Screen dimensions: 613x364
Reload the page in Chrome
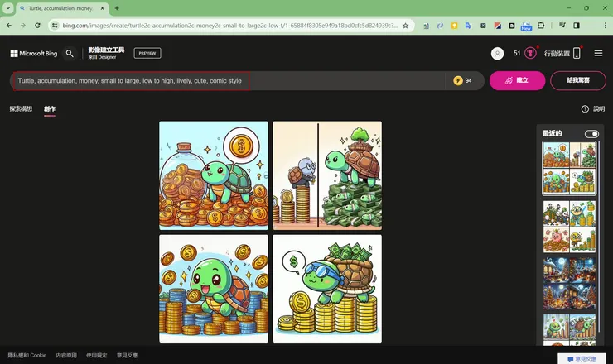(x=37, y=26)
